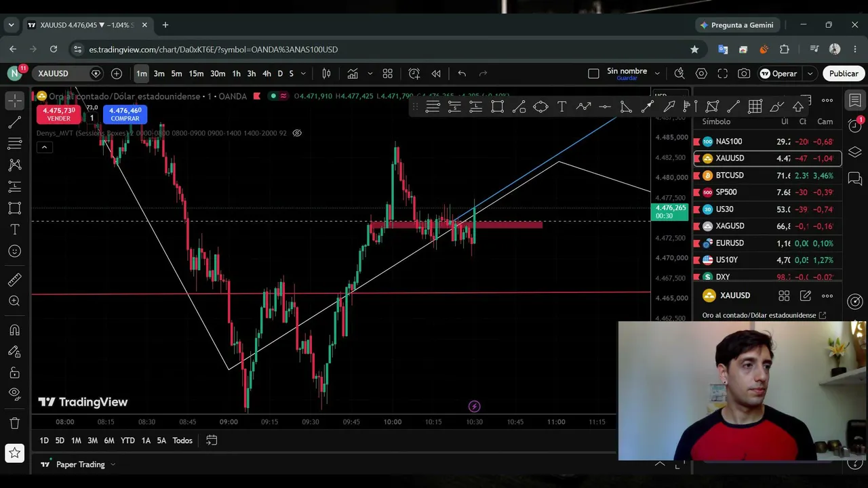
Task: Activate the zoom in tool
Action: click(15, 302)
